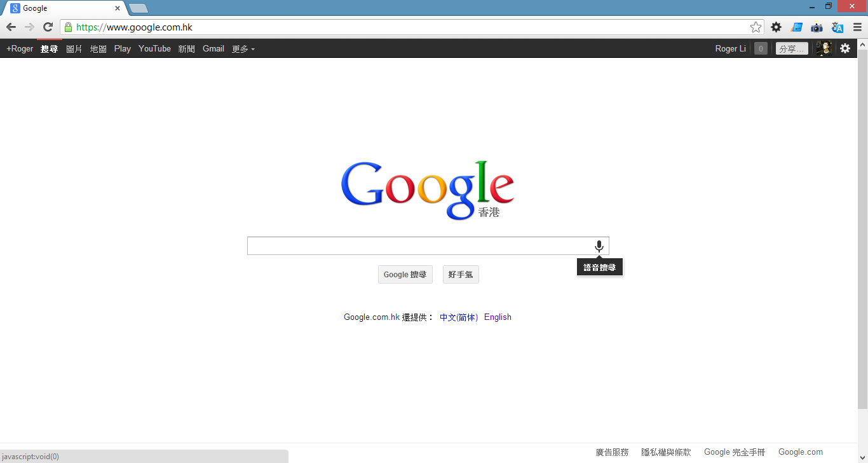The height and width of the screenshot is (463, 868).
Task: Open the Google 完全手冊 footer link
Action: [735, 452]
